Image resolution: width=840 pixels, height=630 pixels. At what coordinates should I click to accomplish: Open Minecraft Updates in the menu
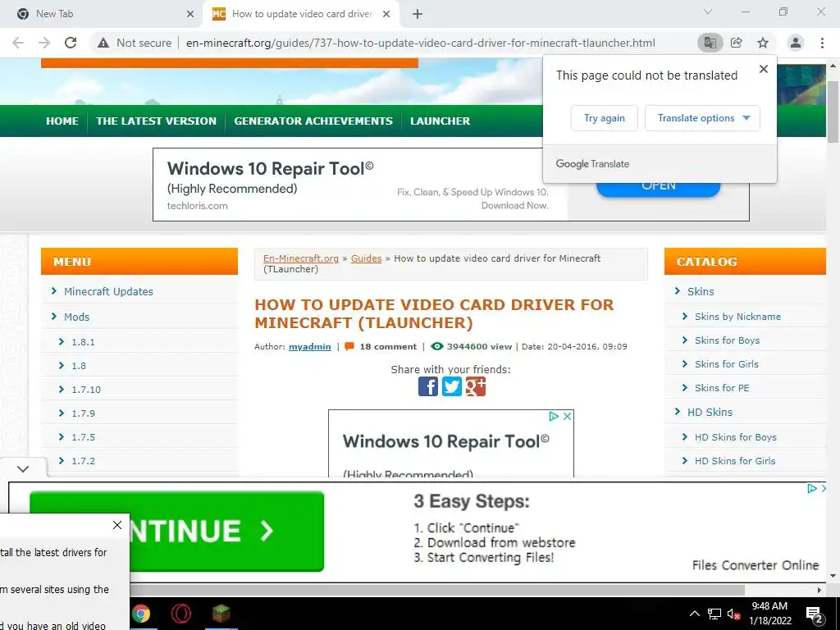[x=108, y=291]
